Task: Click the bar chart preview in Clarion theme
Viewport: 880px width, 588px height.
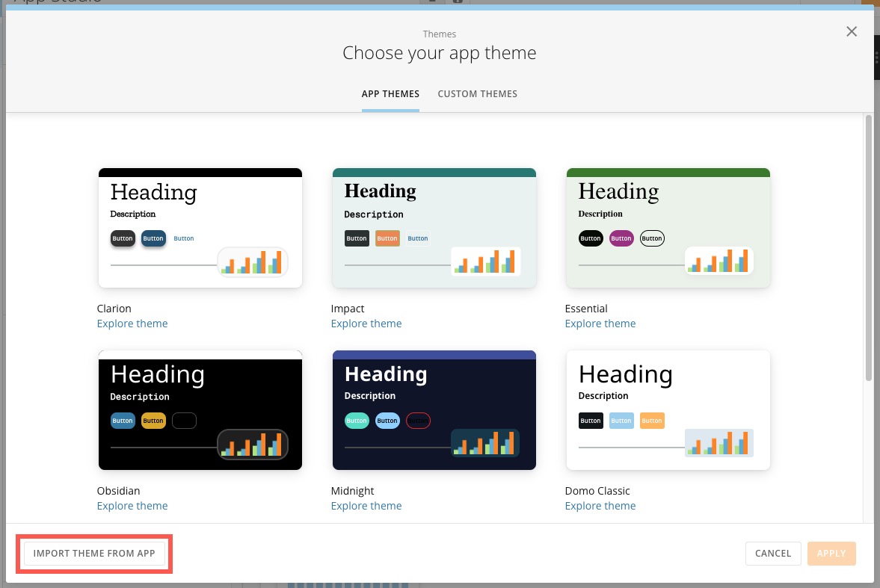Action: click(252, 262)
